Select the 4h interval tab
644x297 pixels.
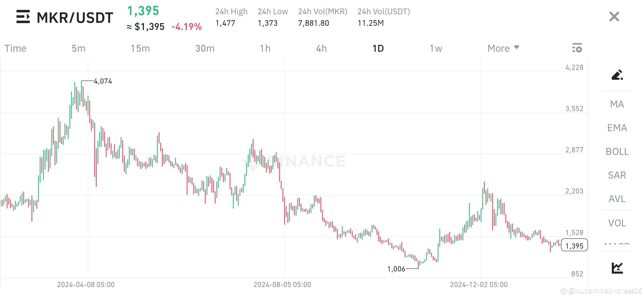click(x=321, y=48)
